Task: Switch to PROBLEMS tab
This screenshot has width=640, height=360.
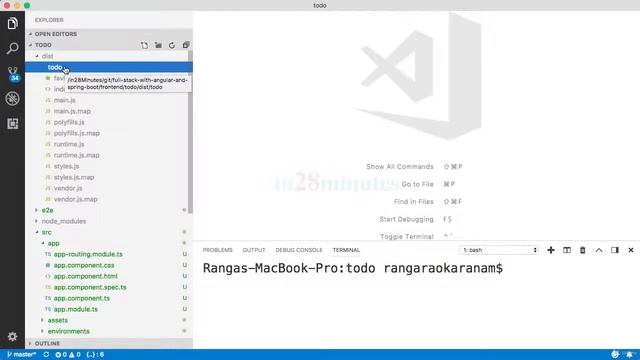Action: click(218, 250)
